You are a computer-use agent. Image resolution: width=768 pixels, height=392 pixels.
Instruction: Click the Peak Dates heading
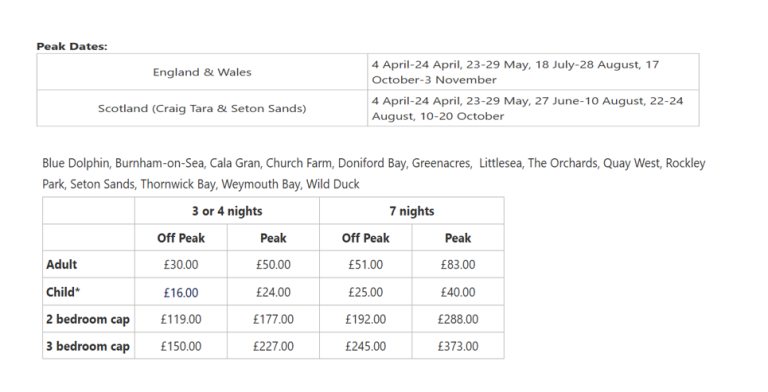pyautogui.click(x=72, y=47)
